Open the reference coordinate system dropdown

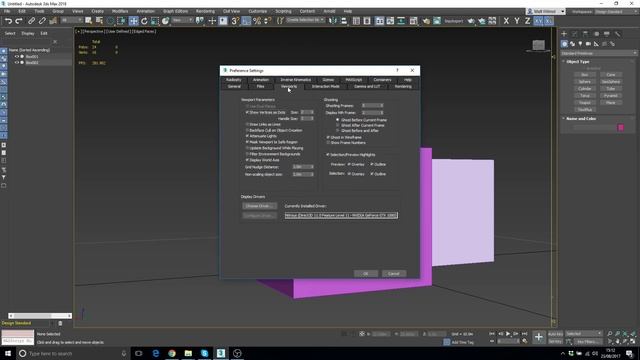(182, 20)
